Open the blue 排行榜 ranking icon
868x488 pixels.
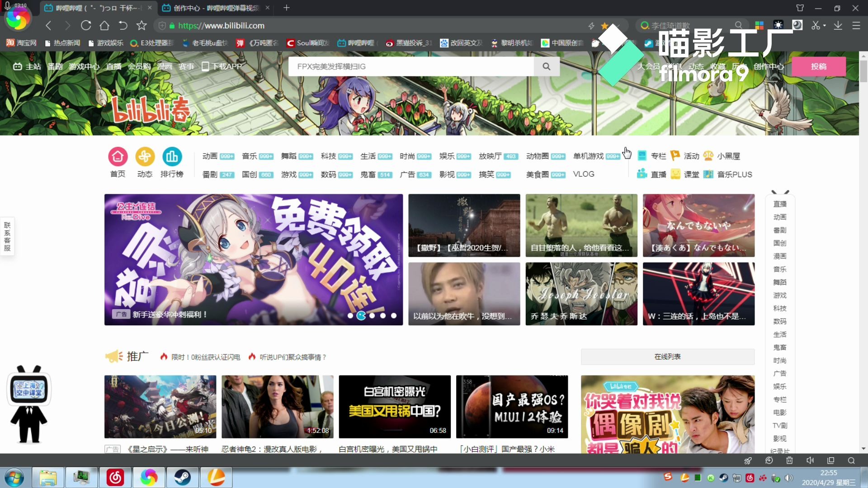[172, 157]
